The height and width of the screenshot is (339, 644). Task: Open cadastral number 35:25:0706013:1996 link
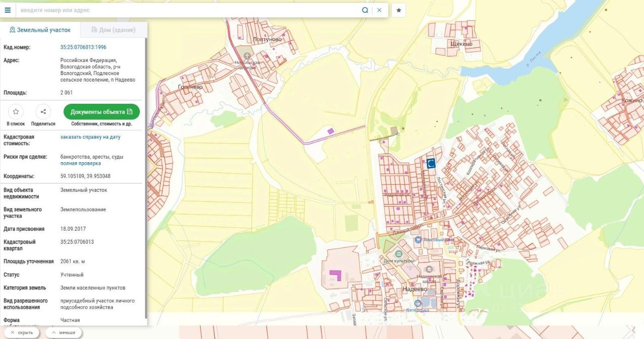(x=84, y=47)
